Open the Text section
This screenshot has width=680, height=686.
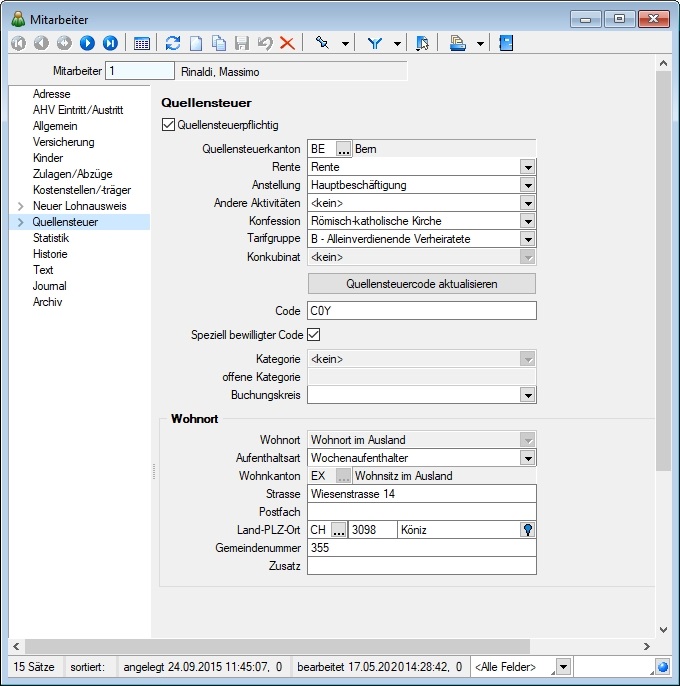pos(43,270)
